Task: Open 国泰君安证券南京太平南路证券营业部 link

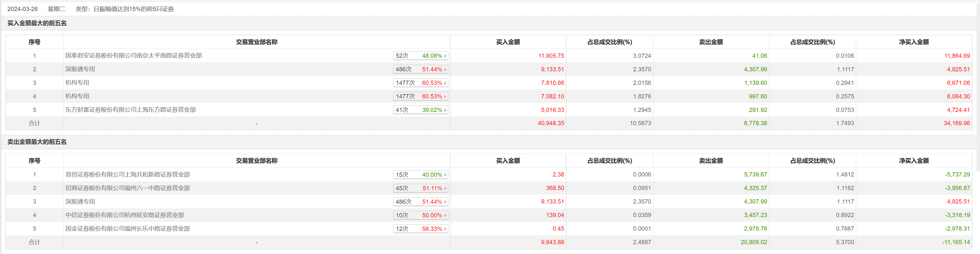Action: pyautogui.click(x=133, y=56)
